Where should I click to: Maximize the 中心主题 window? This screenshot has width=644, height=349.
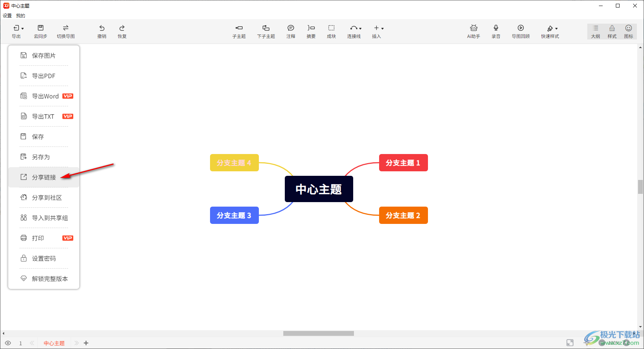pos(618,6)
